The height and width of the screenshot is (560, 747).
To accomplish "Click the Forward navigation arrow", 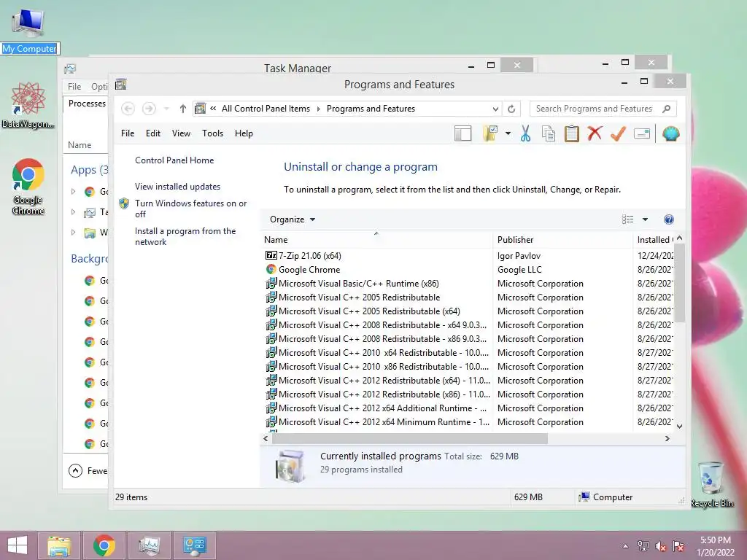I will click(149, 109).
